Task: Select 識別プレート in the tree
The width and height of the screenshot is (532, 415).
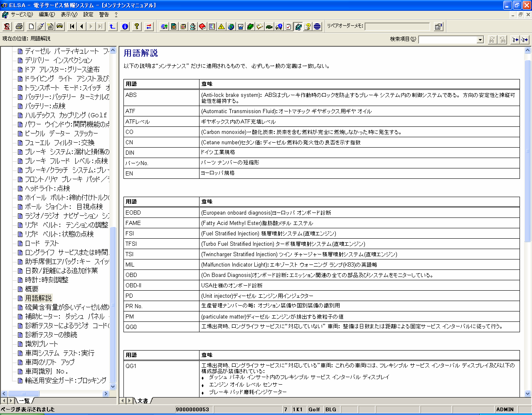Action: click(x=42, y=344)
